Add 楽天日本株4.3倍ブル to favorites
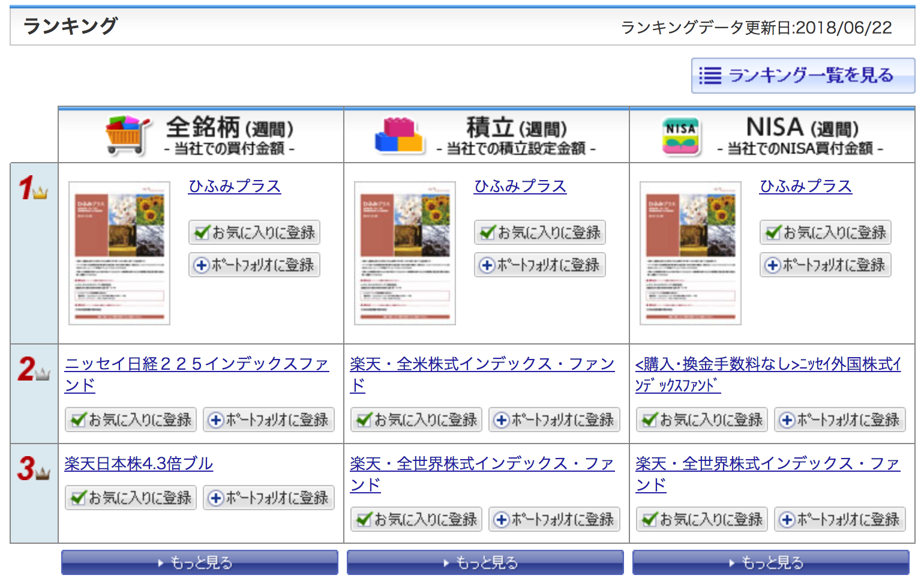Screen dimensions: 924x587 coord(131,498)
